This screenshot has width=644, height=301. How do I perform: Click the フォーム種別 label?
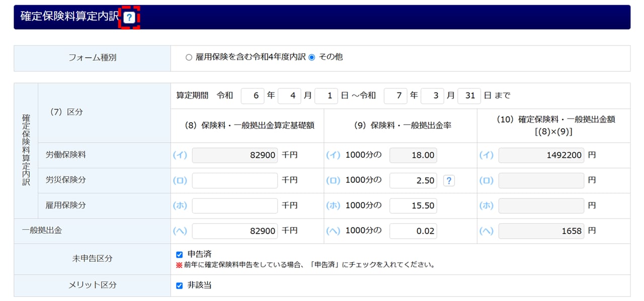pyautogui.click(x=92, y=58)
